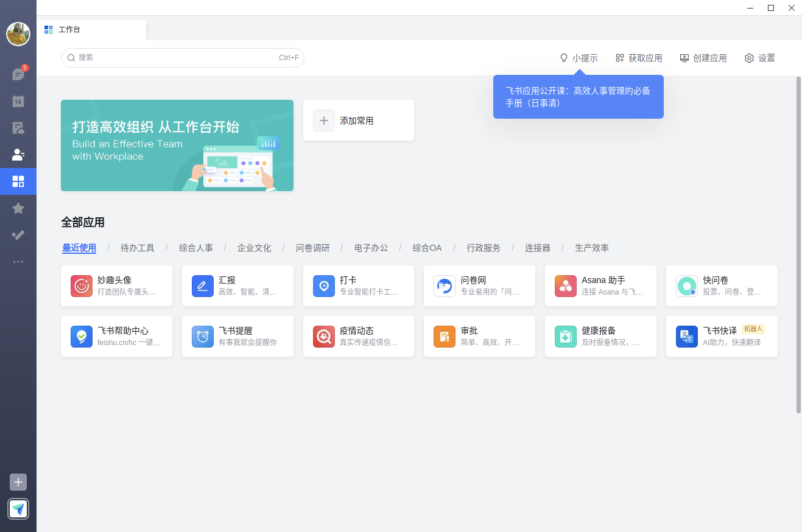Select the 行政服务 category tab
802x532 pixels.
(x=484, y=248)
